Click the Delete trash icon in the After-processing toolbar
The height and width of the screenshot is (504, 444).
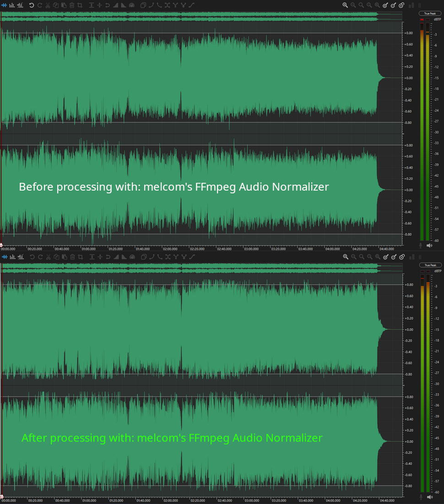pyautogui.click(x=72, y=257)
